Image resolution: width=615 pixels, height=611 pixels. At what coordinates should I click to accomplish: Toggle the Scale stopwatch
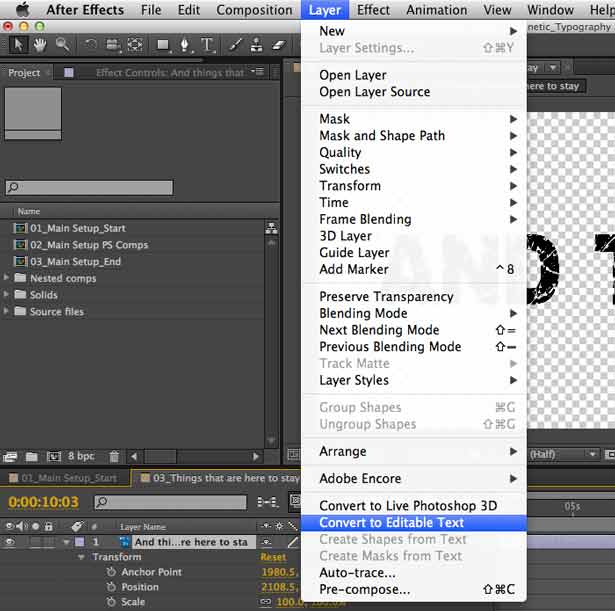[111, 602]
